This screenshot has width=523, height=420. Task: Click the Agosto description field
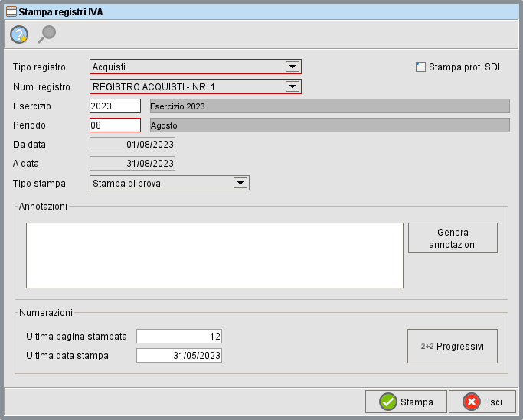pyautogui.click(x=330, y=125)
